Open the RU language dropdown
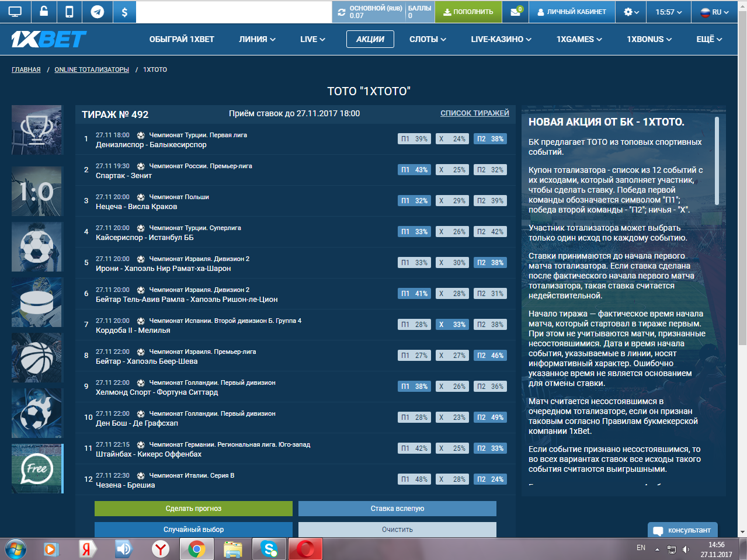This screenshot has height=560, width=747. pyautogui.click(x=715, y=12)
